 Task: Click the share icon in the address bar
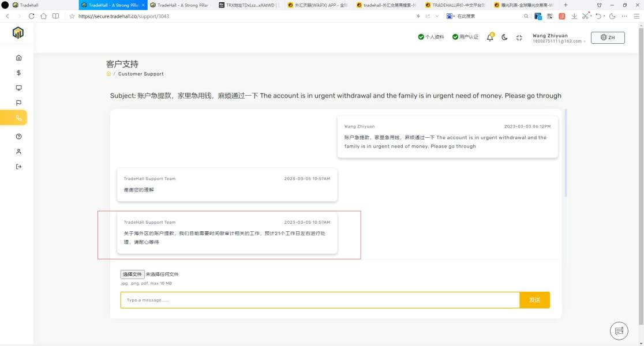point(428,16)
